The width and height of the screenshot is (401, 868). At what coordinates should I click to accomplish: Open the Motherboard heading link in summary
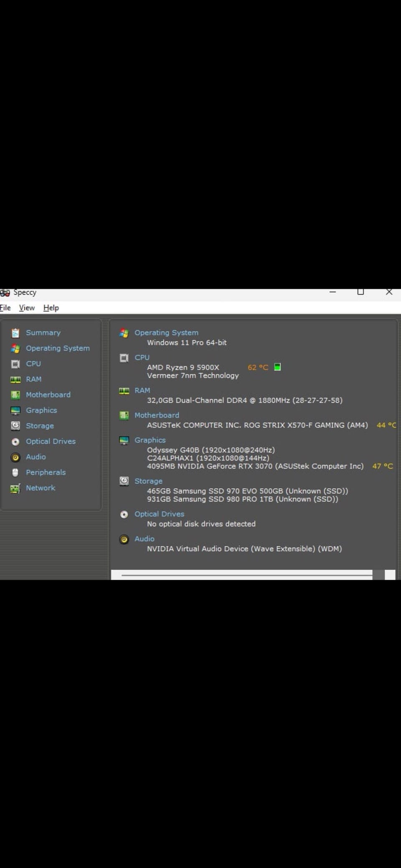[157, 415]
